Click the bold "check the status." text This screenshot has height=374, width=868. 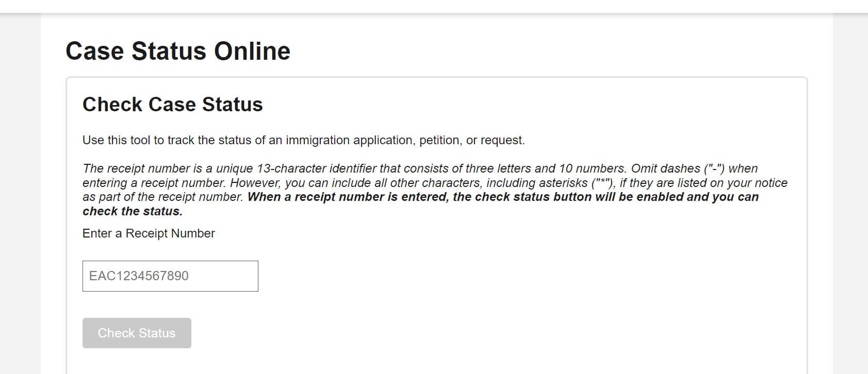133,211
